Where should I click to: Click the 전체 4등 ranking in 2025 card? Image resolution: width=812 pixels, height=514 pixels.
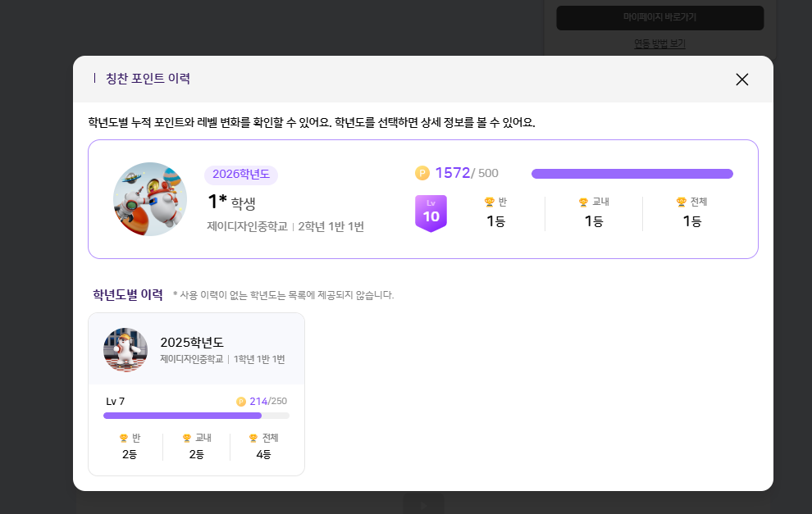(262, 454)
